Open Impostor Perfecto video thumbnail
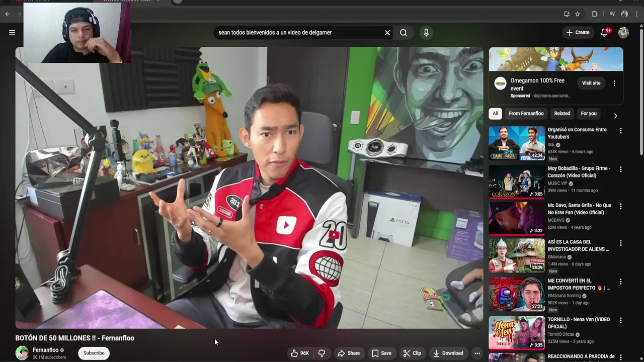 pyautogui.click(x=517, y=294)
